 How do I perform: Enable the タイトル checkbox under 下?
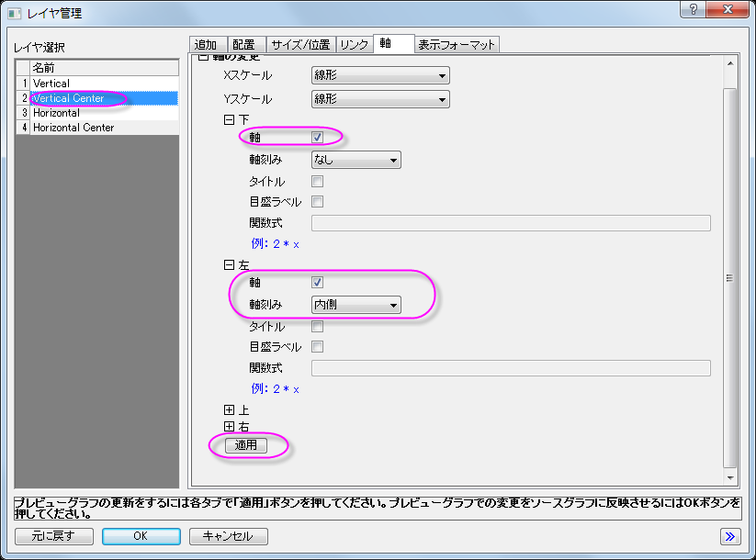tap(317, 182)
